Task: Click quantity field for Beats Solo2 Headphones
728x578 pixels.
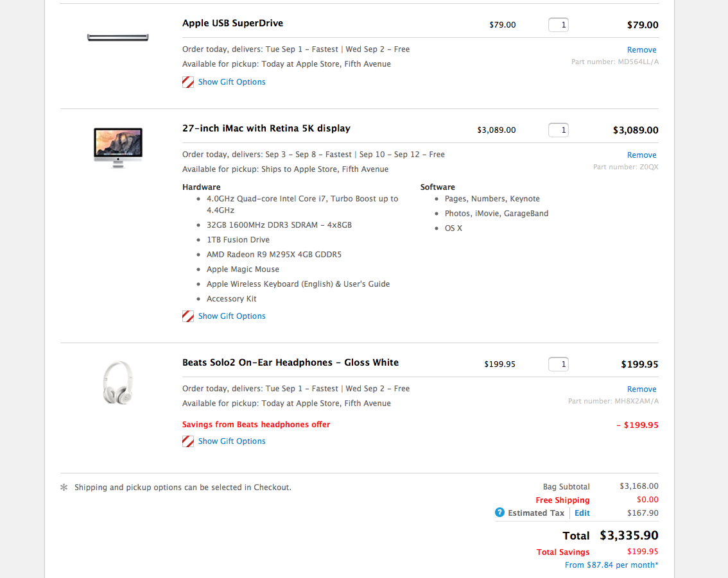Action: [x=558, y=364]
